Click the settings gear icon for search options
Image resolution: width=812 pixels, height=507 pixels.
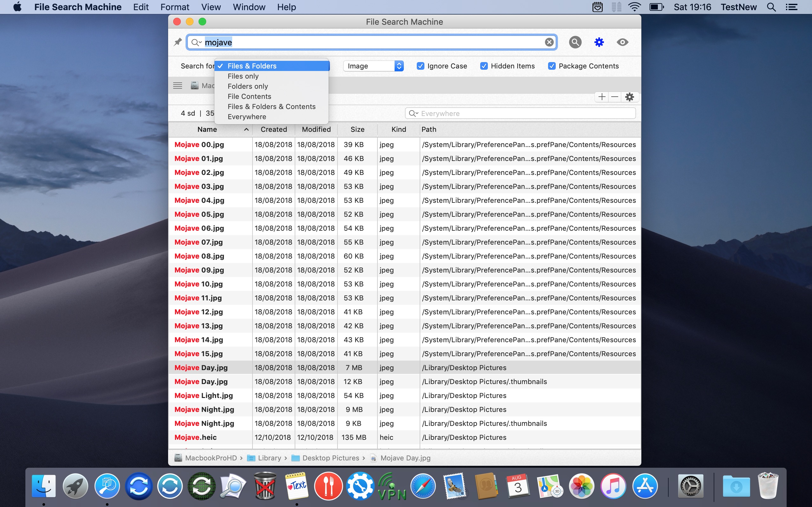(x=599, y=42)
